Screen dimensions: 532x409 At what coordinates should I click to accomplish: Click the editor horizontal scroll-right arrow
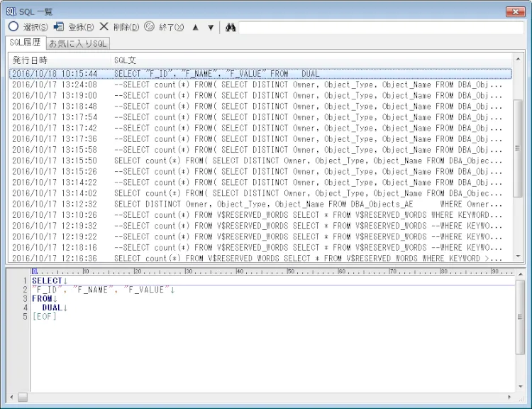pyautogui.click(x=509, y=397)
